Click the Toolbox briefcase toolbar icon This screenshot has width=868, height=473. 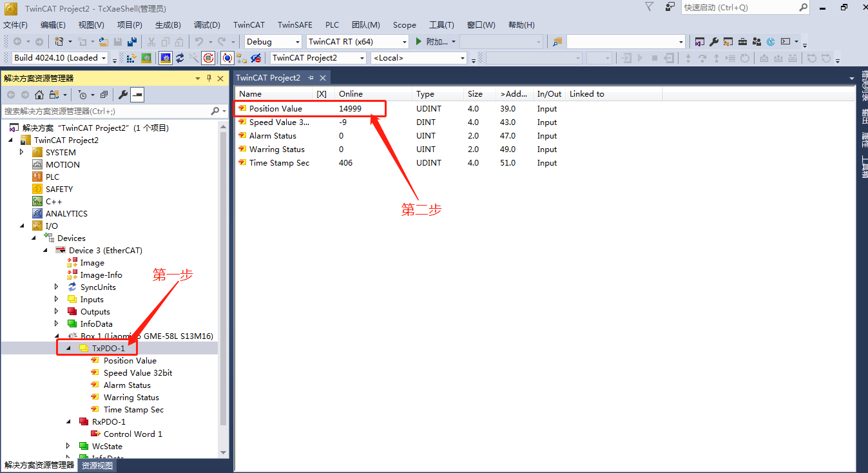point(742,42)
